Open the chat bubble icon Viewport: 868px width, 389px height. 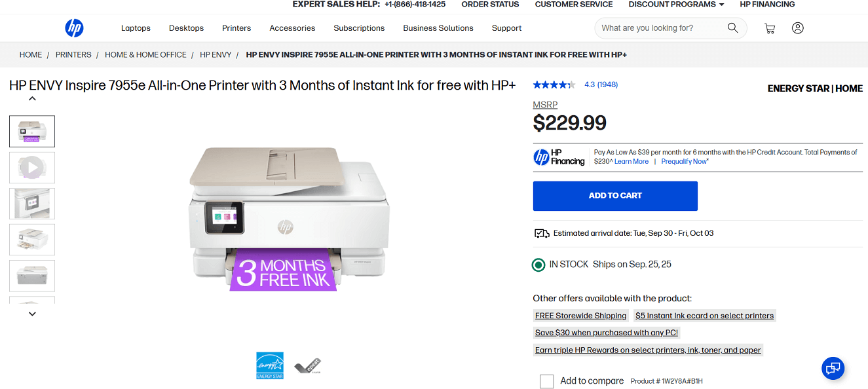pos(833,368)
